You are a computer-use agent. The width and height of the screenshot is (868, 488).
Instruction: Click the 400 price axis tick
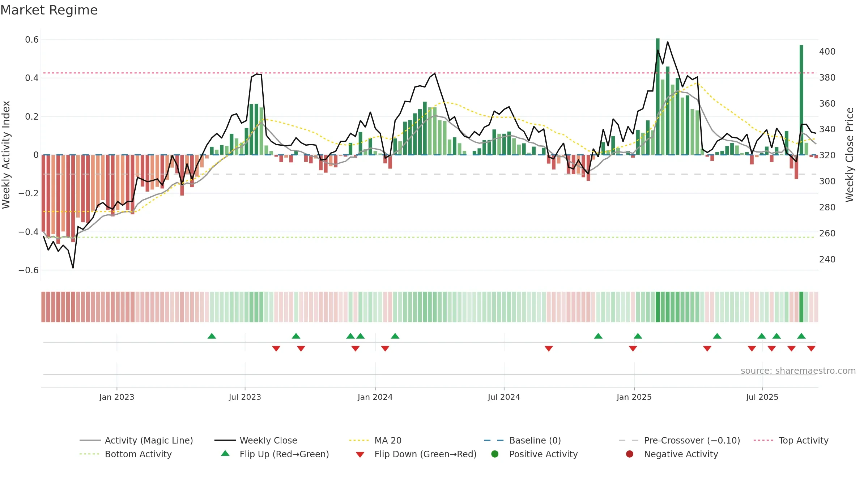pyautogui.click(x=827, y=52)
